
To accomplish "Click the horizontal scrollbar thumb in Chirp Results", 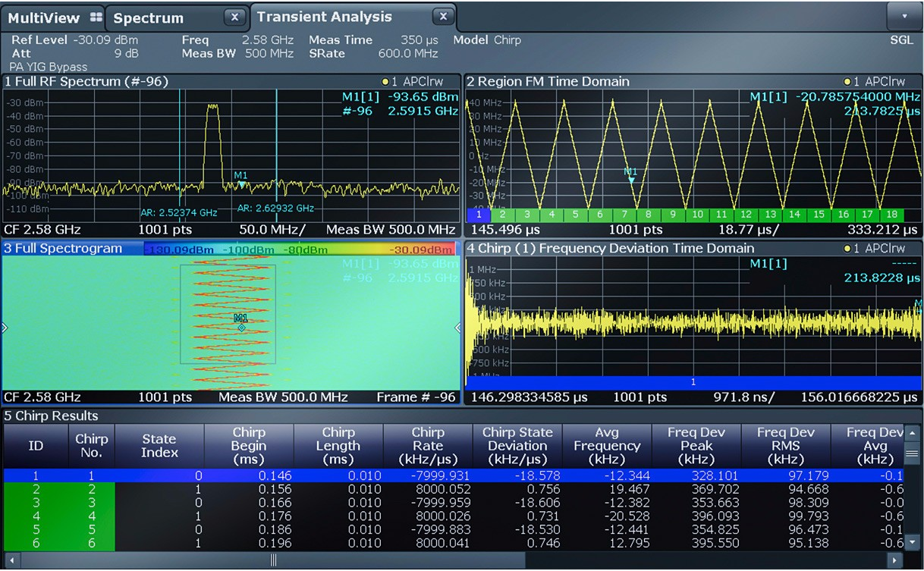I will pos(273,560).
